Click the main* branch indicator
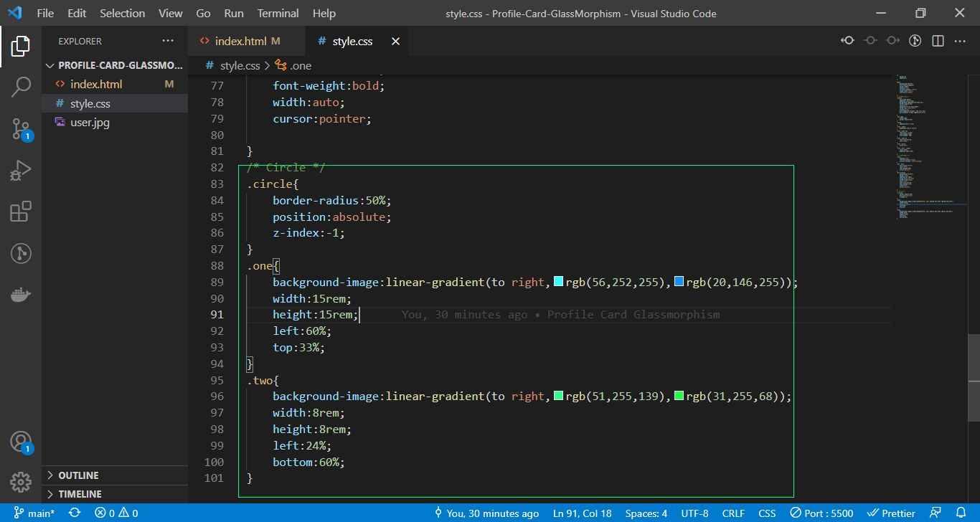The width and height of the screenshot is (980, 522). pos(34,513)
